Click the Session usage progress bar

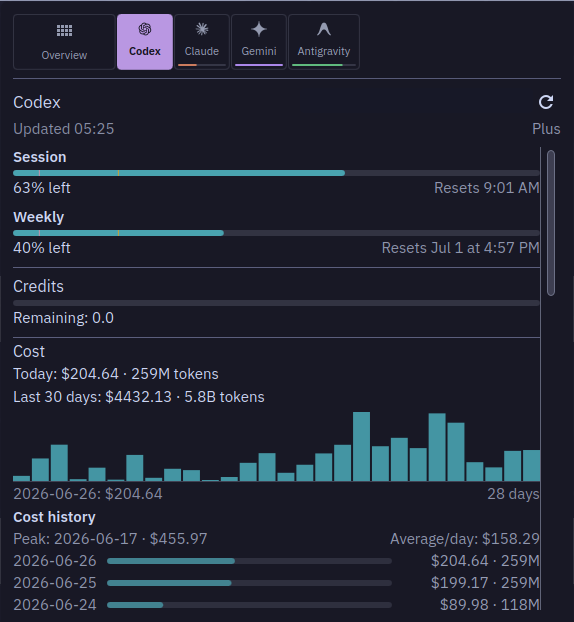(x=276, y=173)
